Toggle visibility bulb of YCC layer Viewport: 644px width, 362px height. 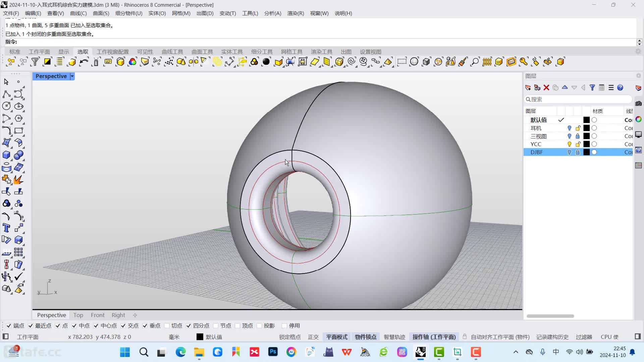click(570, 144)
